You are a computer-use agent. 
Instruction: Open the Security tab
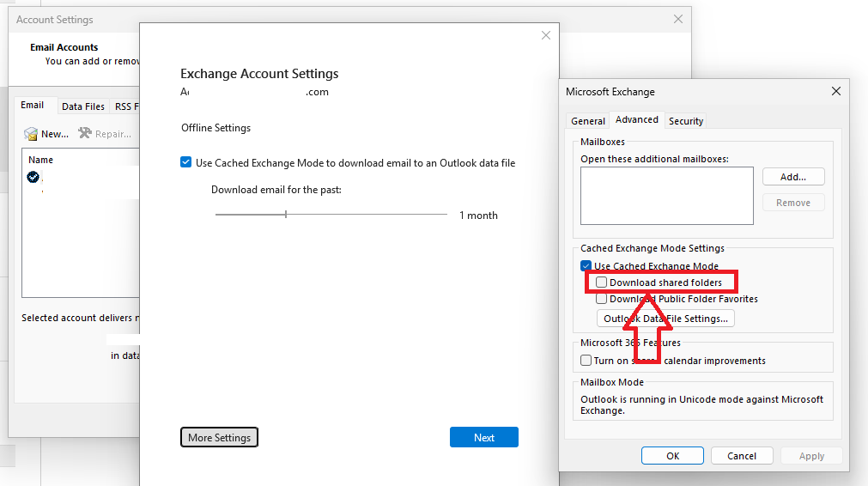pyautogui.click(x=686, y=121)
